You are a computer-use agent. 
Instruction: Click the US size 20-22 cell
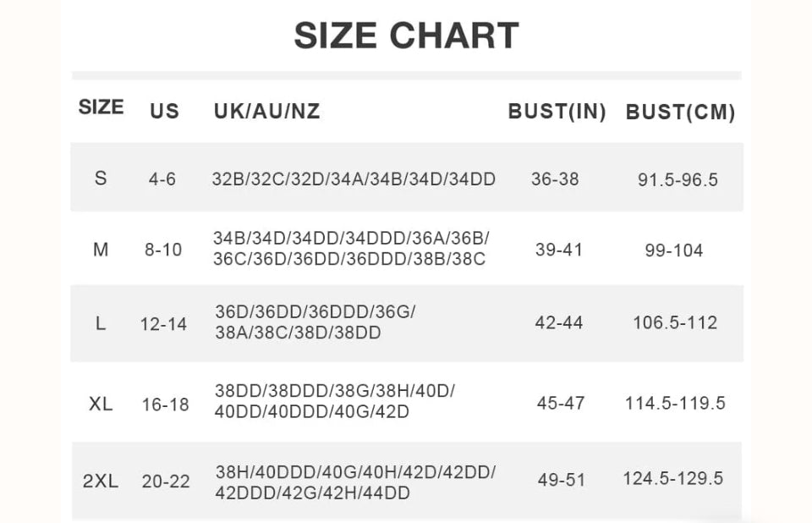tap(167, 482)
